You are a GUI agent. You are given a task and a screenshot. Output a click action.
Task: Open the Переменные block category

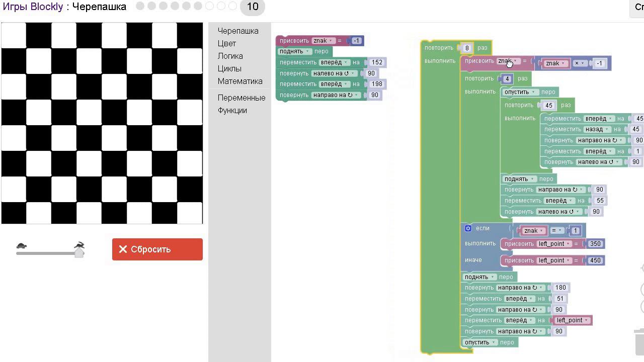pos(242,98)
